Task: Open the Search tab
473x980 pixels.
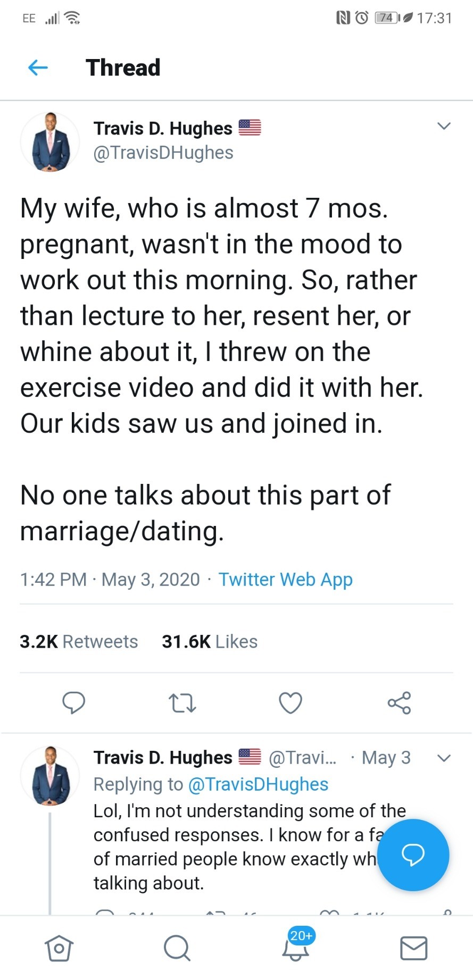Action: (x=177, y=948)
